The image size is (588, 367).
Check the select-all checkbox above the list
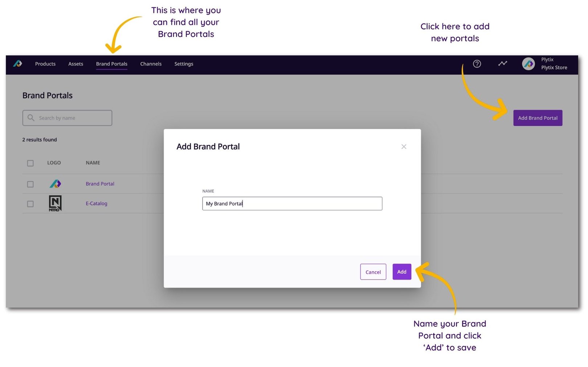[30, 163]
